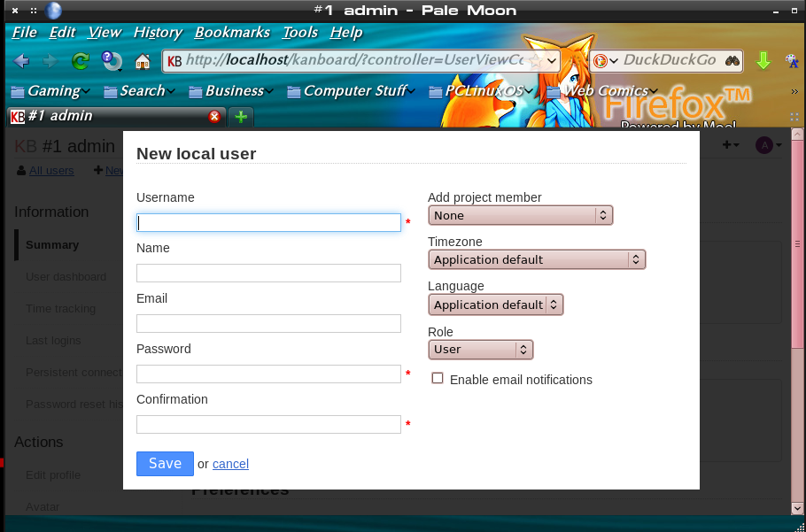Screen dimensions: 806x532
Task: Close the '#1 admin' tab with red X
Action: pos(214,117)
